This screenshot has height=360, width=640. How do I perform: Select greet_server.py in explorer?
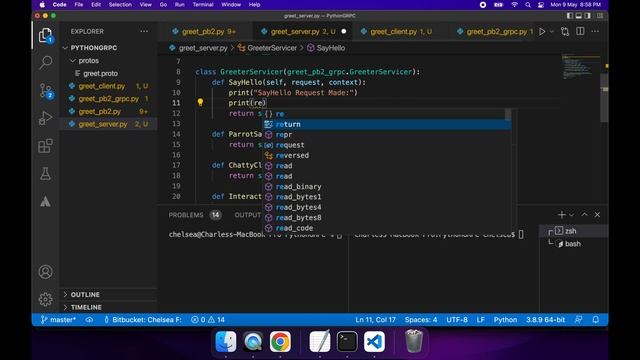tap(109, 124)
